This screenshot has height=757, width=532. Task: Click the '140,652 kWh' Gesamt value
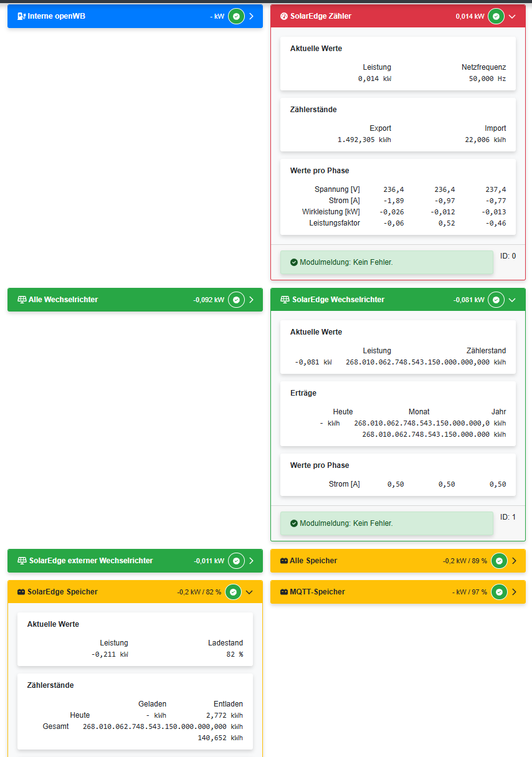[221, 738]
